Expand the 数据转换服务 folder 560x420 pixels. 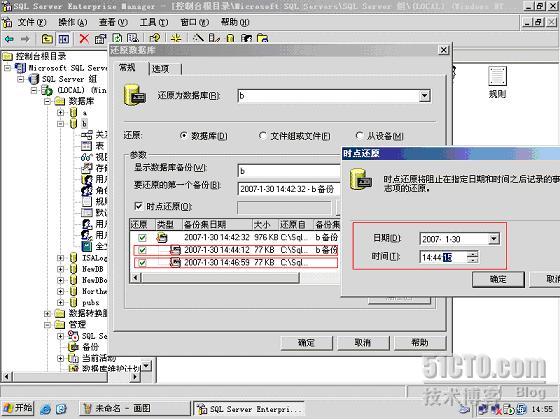[x=47, y=314]
